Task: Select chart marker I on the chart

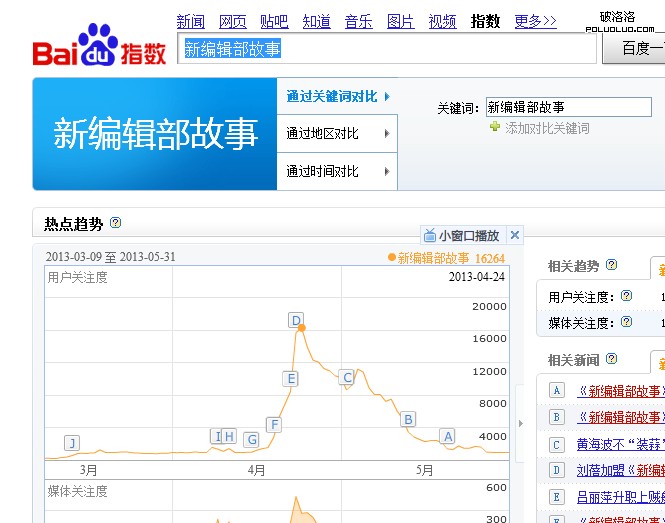Action: (216, 436)
